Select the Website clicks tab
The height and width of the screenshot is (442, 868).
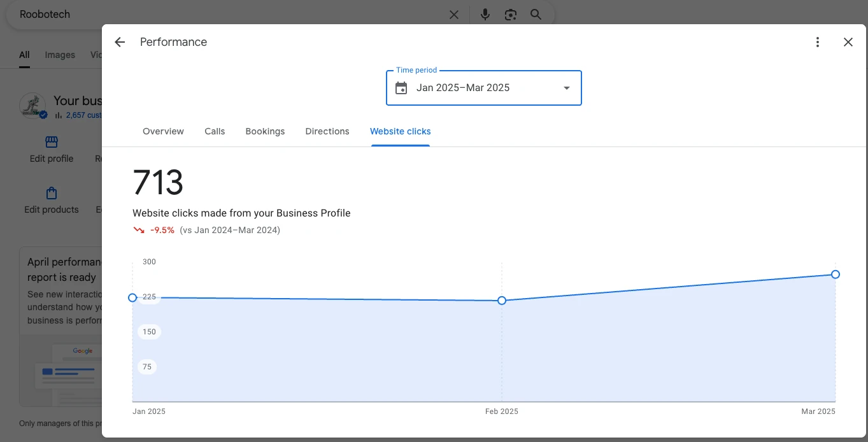pyautogui.click(x=401, y=131)
